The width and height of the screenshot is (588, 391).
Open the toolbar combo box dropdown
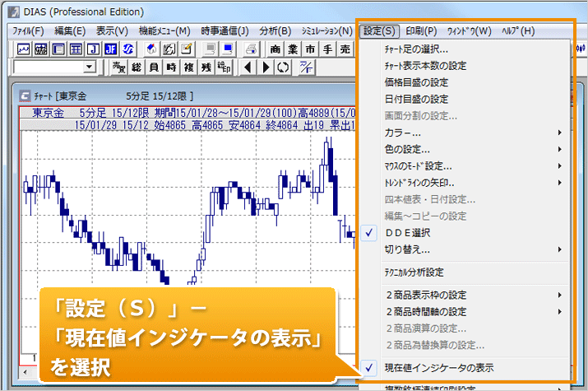coord(89,67)
